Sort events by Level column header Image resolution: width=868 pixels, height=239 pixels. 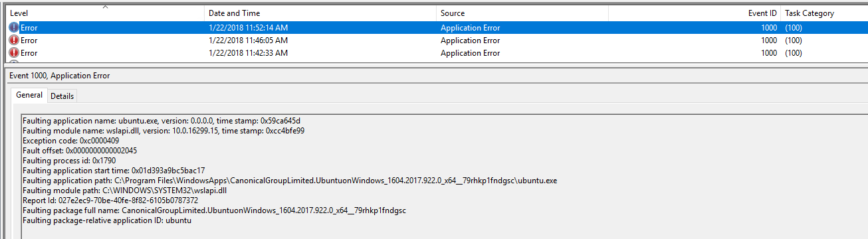(105, 13)
